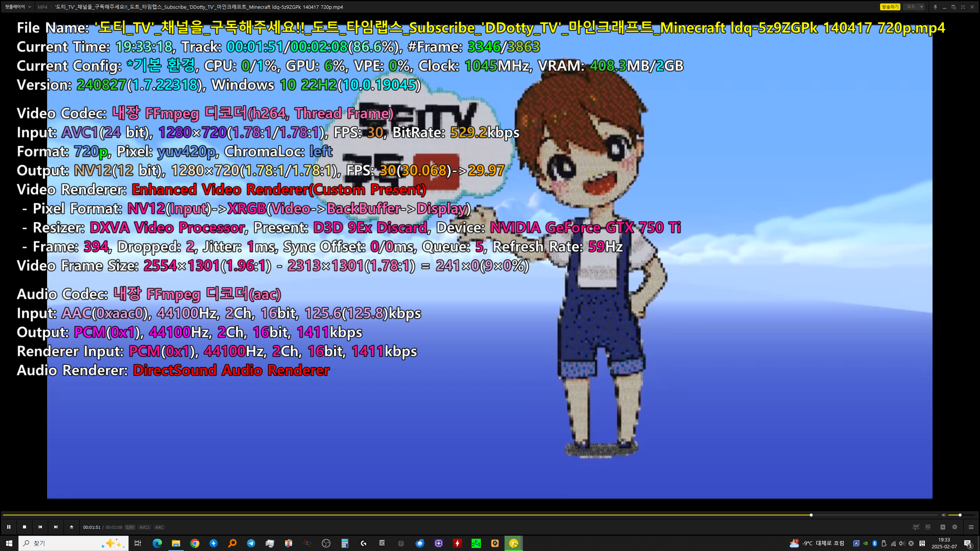This screenshot has width=980, height=551.
Task: Open the 팟플레이어 main menu dropdown
Action: click(18, 7)
